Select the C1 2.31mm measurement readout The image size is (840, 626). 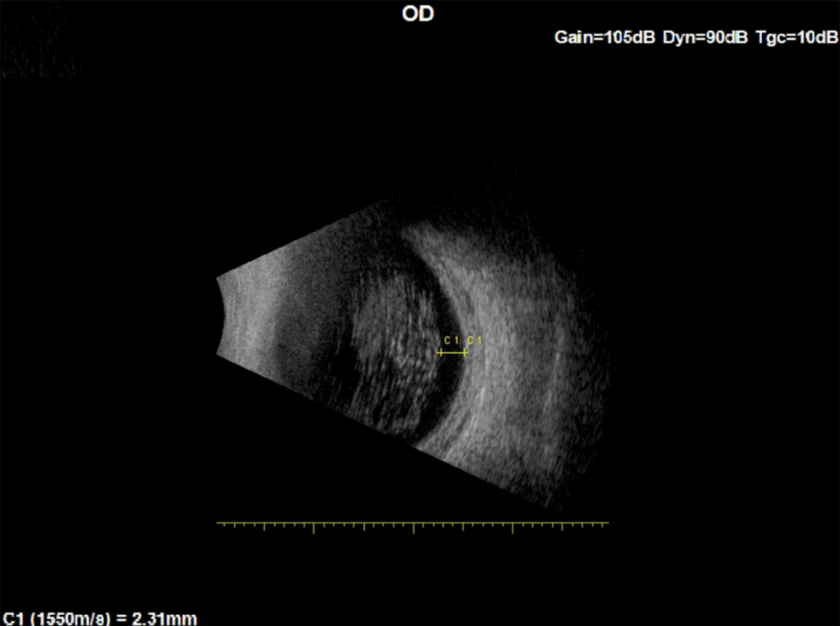[99, 618]
